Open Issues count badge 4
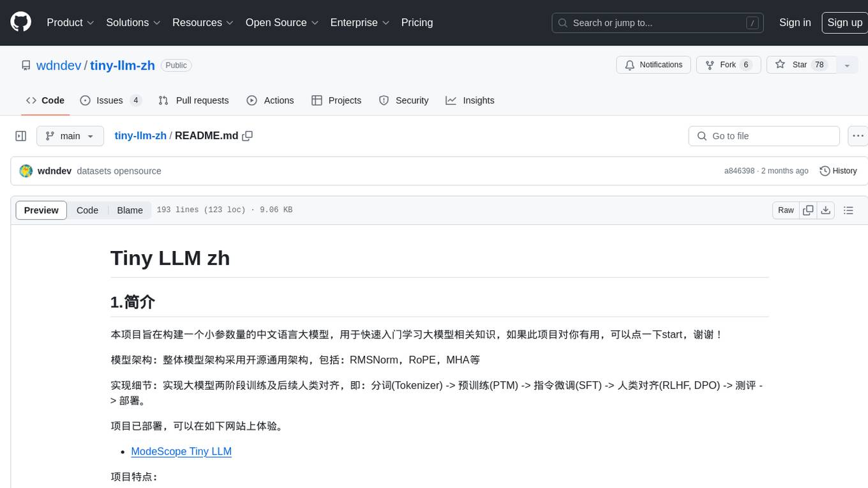868x488 pixels. [x=135, y=100]
